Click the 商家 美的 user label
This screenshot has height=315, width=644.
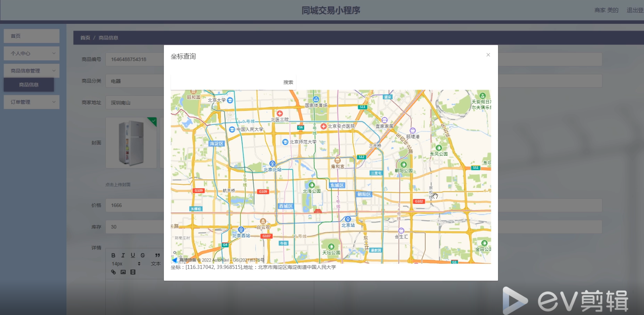pos(606,10)
